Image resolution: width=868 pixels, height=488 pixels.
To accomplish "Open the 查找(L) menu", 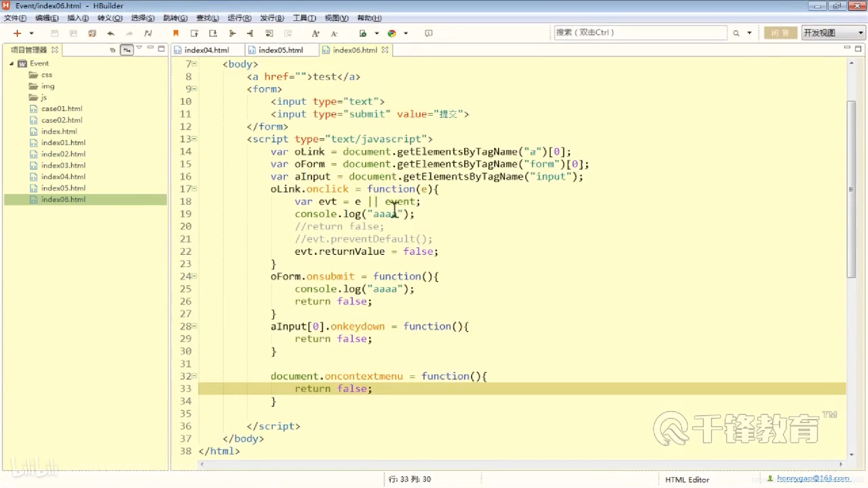I will 207,18.
